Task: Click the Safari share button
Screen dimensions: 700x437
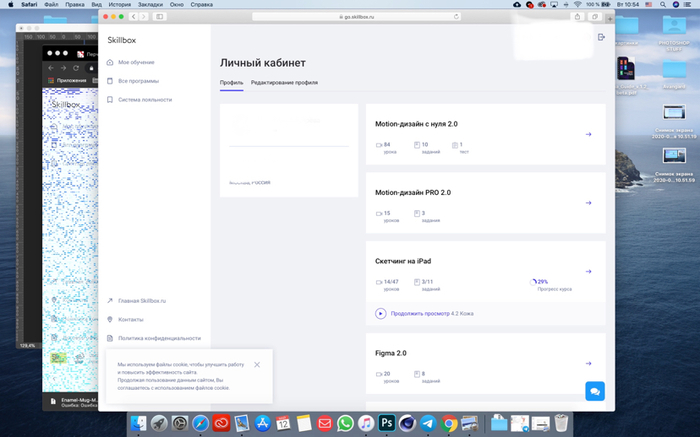Action: (577, 17)
